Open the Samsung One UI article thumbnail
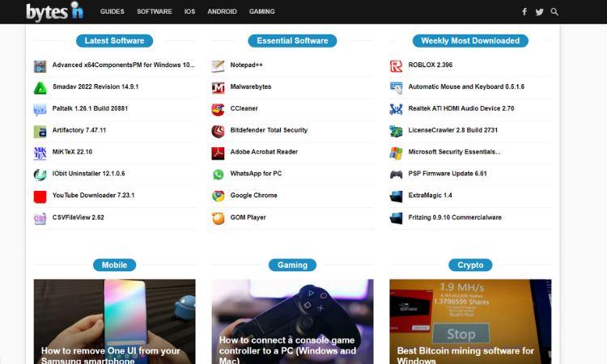The width and height of the screenshot is (607, 364). point(115,321)
